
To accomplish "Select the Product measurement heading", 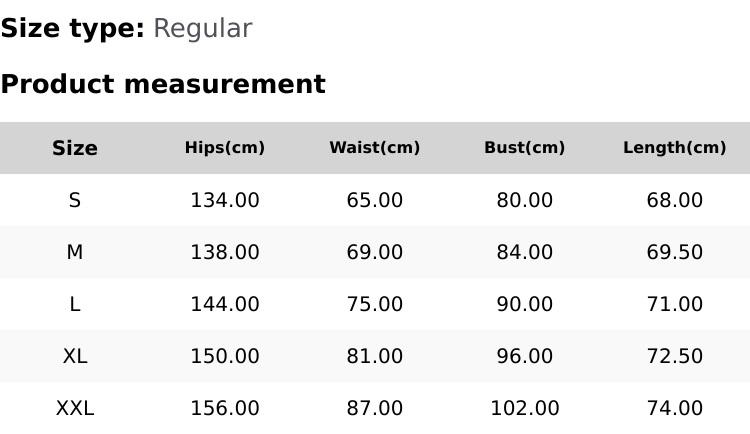I will [163, 84].
